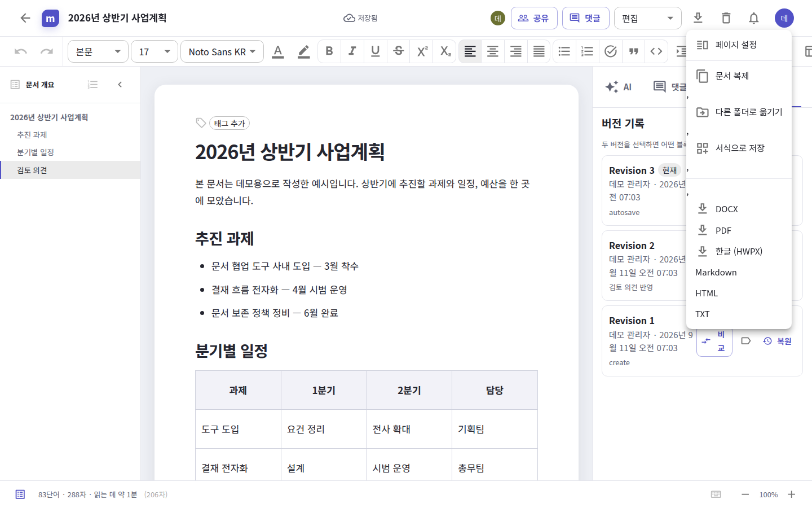
Task: Click the 저장됨 cloud save status
Action: (x=360, y=18)
